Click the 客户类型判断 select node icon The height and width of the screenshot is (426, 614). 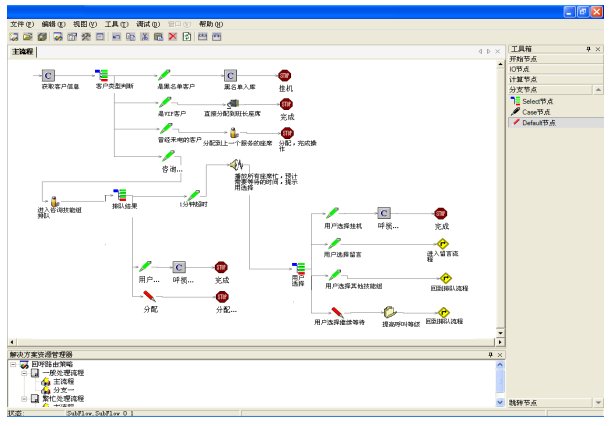102,74
